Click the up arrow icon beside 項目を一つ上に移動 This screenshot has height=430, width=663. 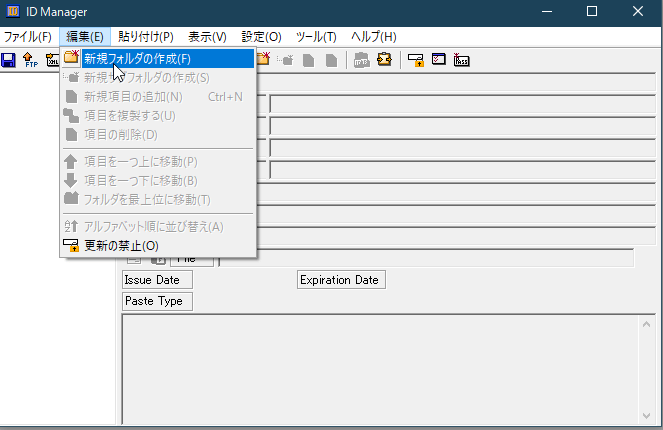[x=71, y=162]
